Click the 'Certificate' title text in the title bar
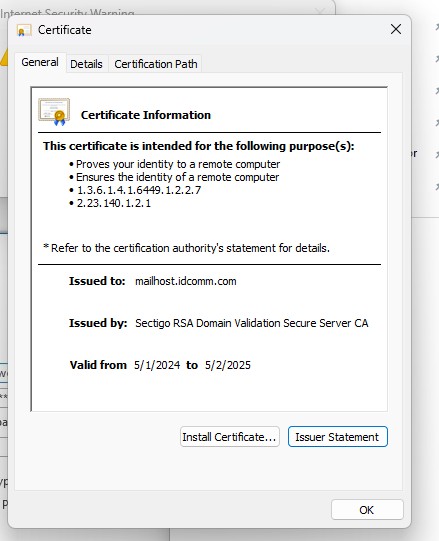439x541 pixels. tap(65, 30)
